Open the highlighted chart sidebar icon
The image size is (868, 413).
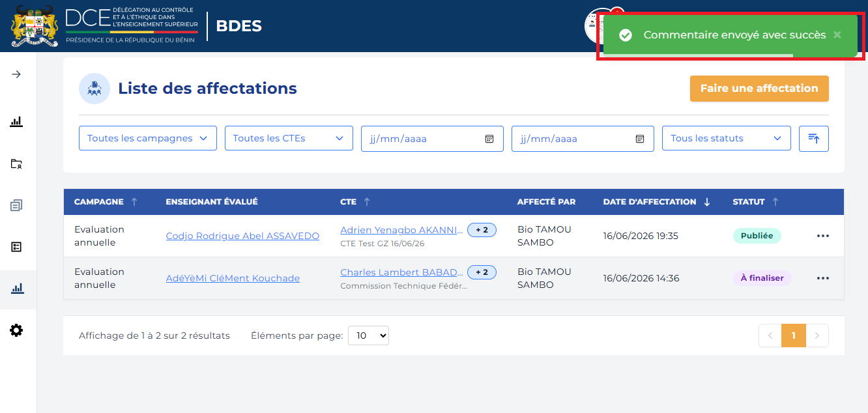[x=18, y=288]
